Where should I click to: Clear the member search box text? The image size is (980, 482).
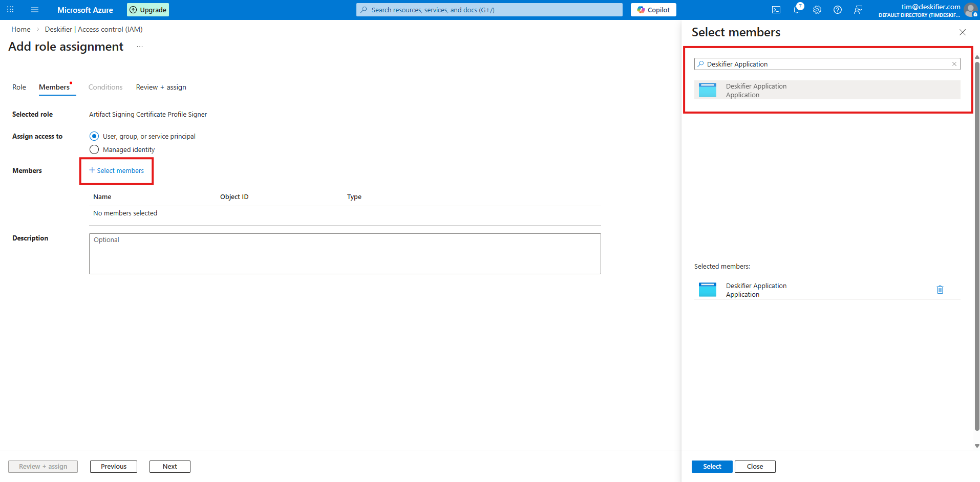point(954,64)
